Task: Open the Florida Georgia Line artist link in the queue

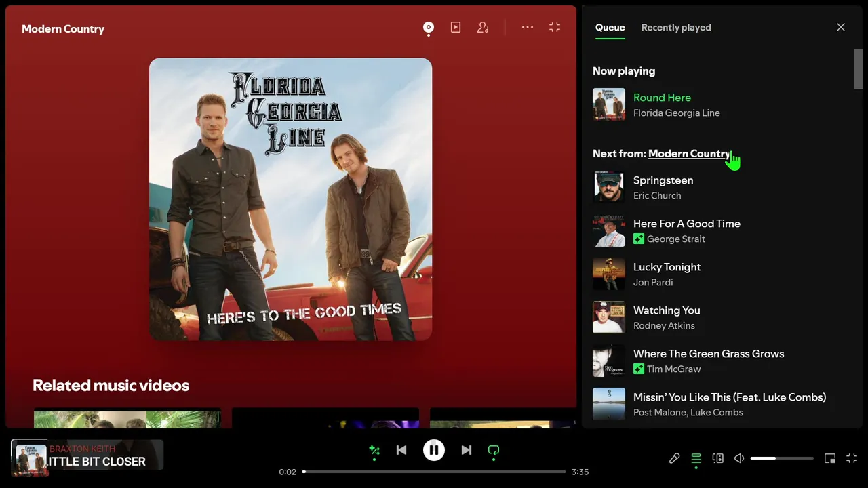Action: [677, 113]
